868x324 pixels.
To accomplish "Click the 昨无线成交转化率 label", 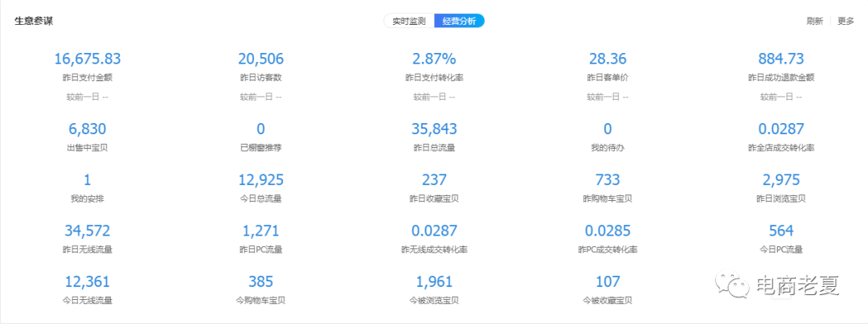I will click(434, 249).
